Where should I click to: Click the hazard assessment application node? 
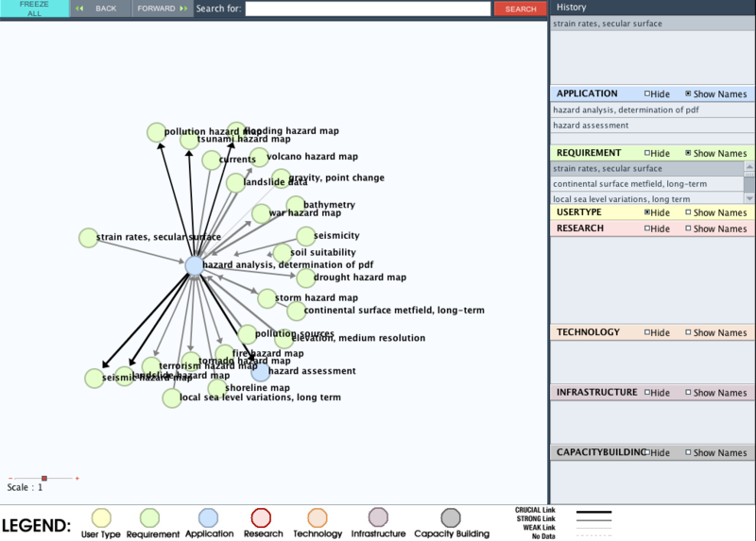tap(260, 372)
